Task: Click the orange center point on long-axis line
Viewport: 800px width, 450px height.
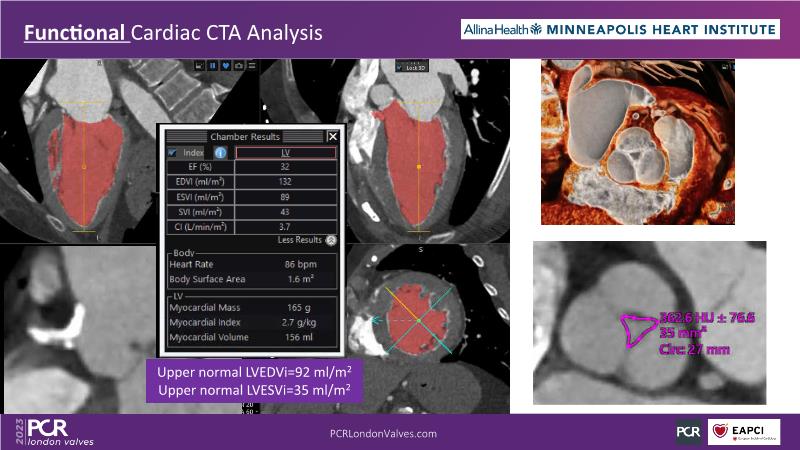Action: click(84, 166)
